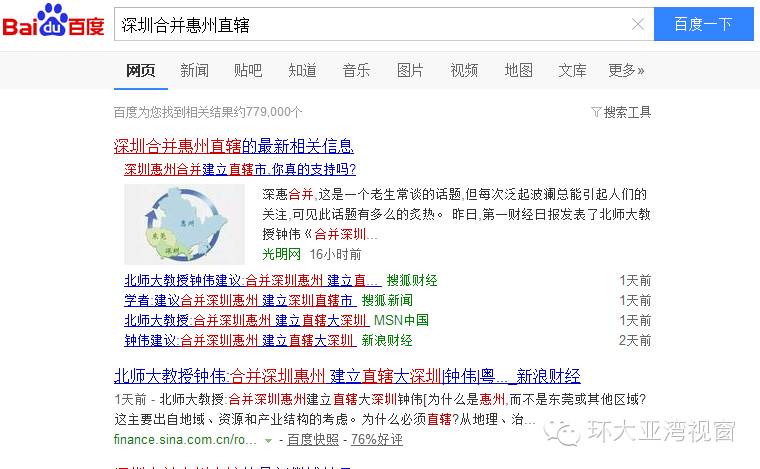Open the 贴吧 tab
Screen dimensions: 760x469
(x=248, y=71)
